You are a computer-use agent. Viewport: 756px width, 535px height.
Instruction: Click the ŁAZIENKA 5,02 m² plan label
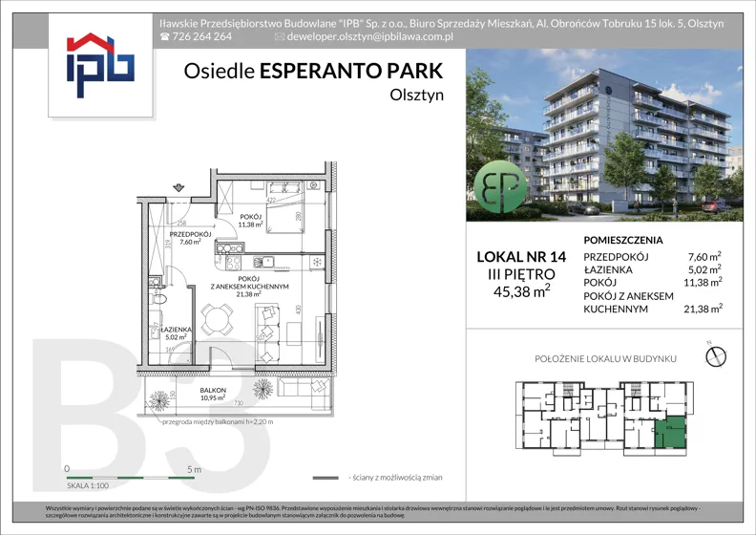[175, 332]
